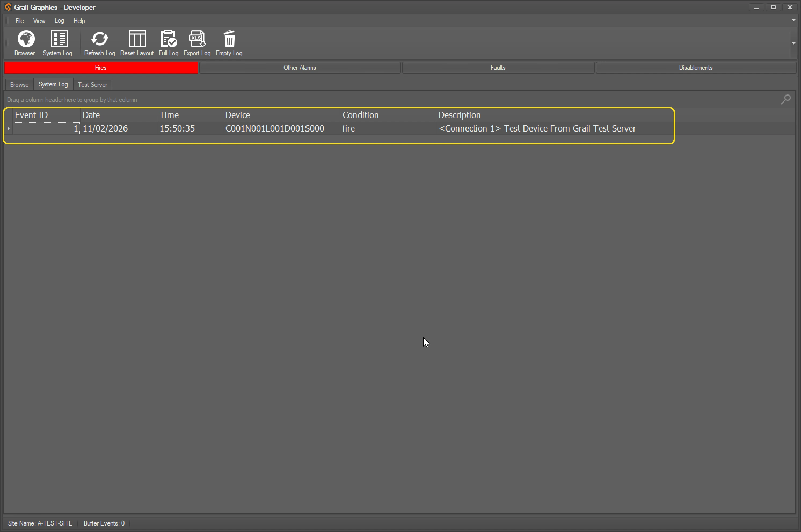
Task: Switch to the Test Server tab
Action: [x=92, y=85]
